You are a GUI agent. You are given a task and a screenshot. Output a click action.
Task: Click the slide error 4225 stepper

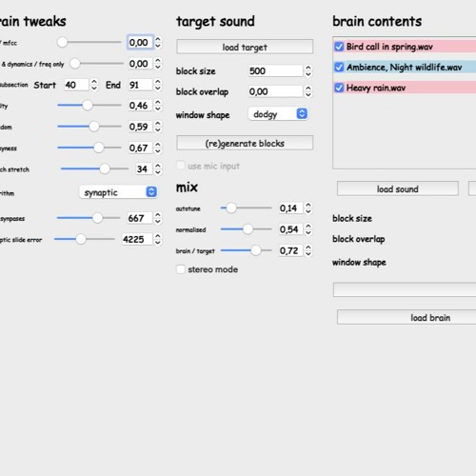pyautogui.click(x=158, y=239)
